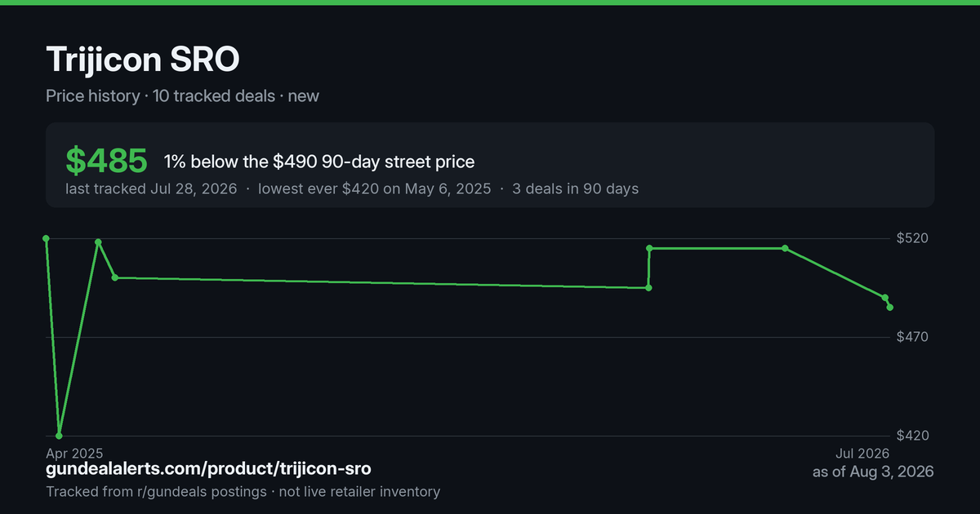Click the second peak point near $520
This screenshot has height=514, width=980.
(x=98, y=242)
